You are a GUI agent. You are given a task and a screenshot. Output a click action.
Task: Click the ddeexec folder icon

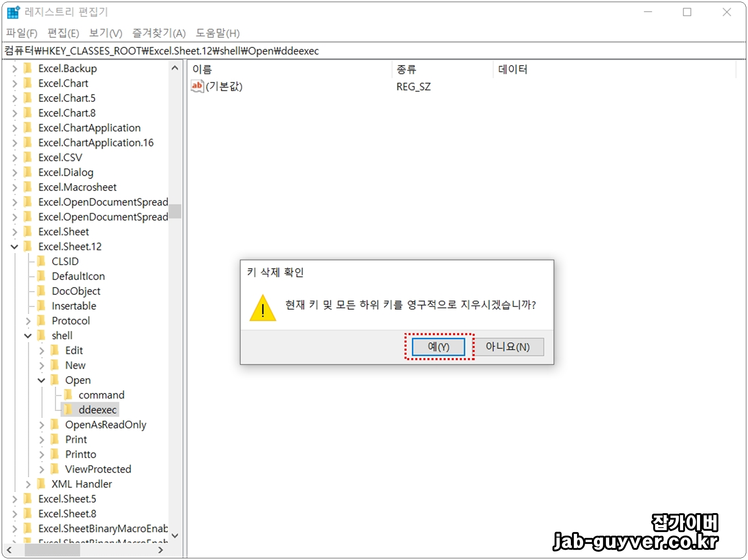68,410
